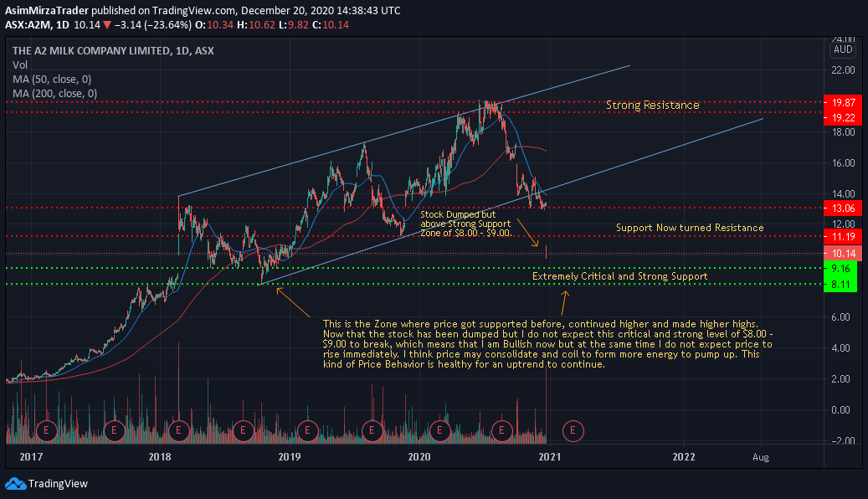Click the 2020 time axis label

tap(419, 457)
